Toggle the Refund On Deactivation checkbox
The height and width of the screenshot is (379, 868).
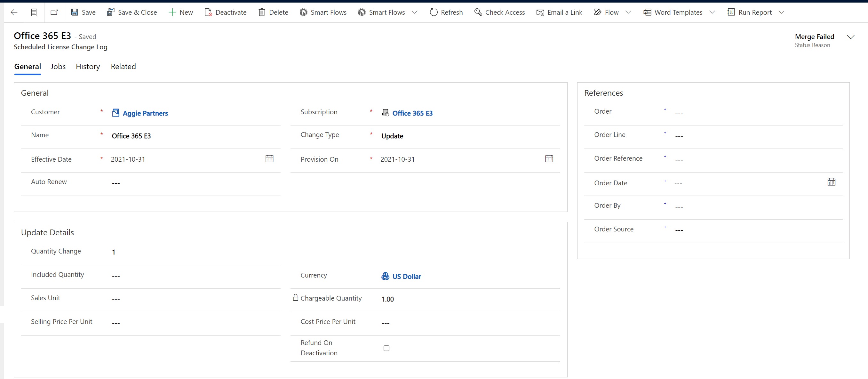(386, 348)
